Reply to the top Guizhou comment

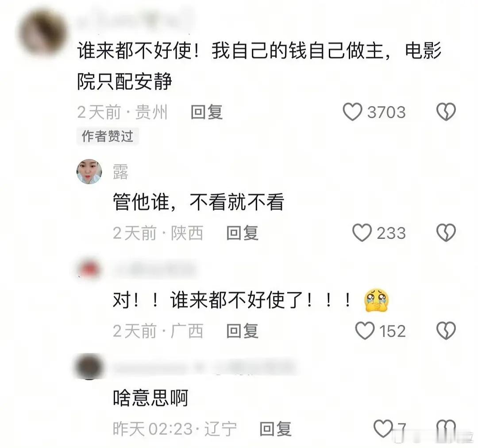207,112
